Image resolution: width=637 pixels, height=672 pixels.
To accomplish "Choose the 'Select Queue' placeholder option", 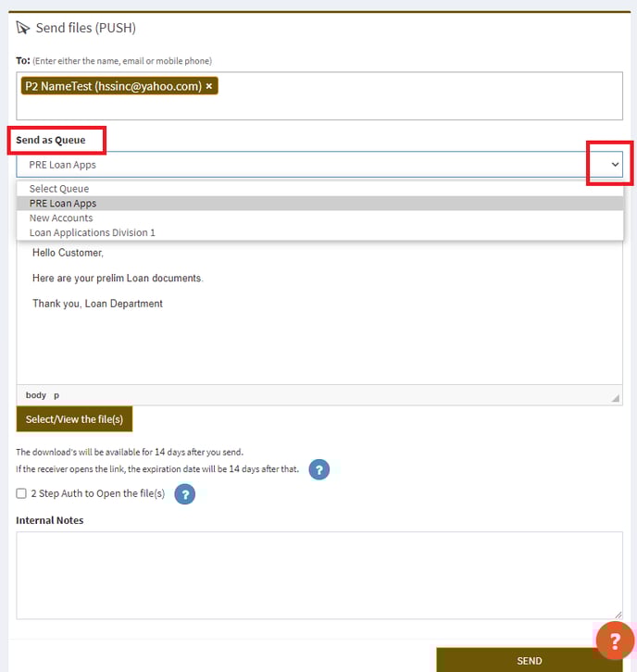I will (x=59, y=189).
